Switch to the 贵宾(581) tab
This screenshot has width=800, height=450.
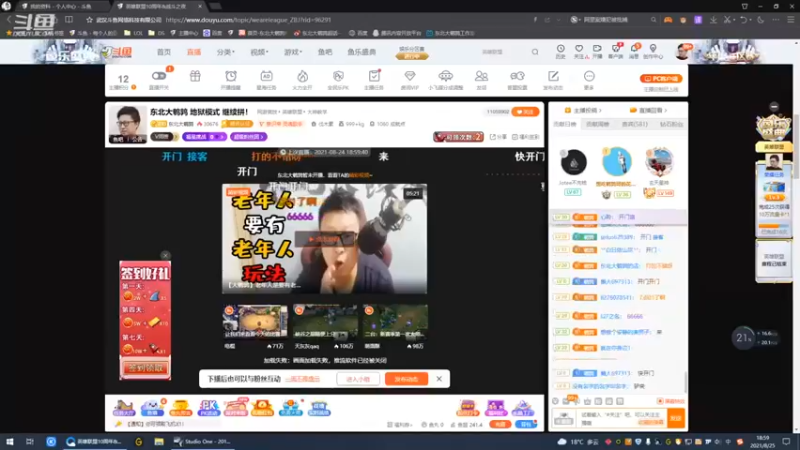(634, 124)
